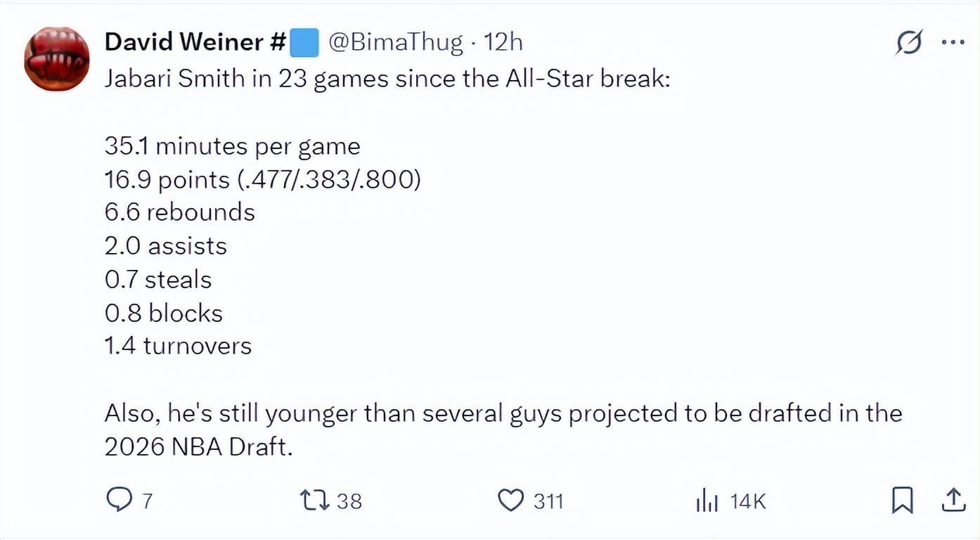Click the "16.9 points" stat line
The width and height of the screenshot is (980, 540).
(263, 180)
